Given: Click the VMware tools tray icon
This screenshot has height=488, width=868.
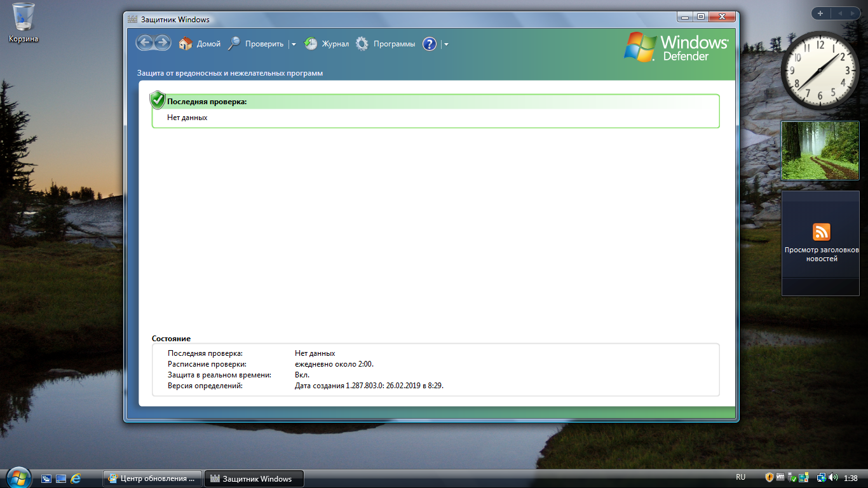Looking at the screenshot, I should (x=780, y=477).
